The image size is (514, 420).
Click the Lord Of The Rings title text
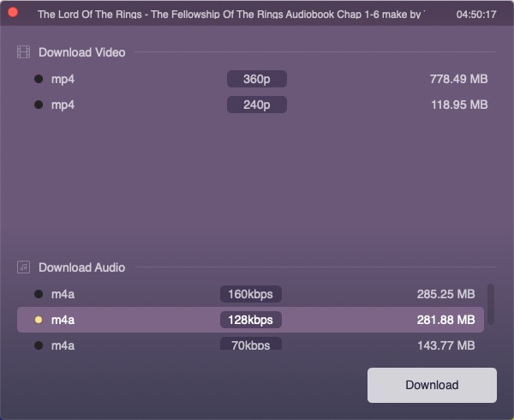(x=231, y=14)
